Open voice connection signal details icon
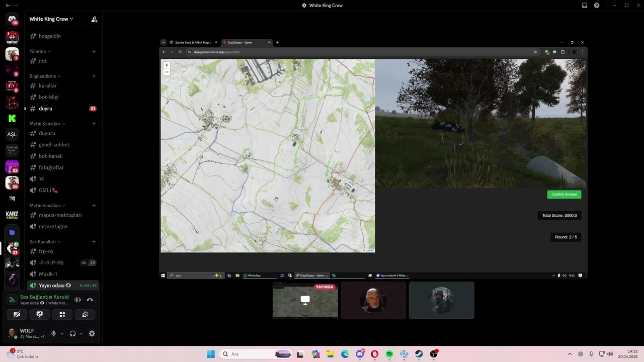 coord(12,300)
